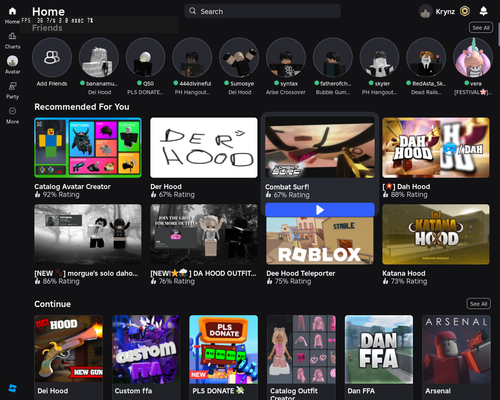The width and height of the screenshot is (500, 400).
Task: Click PLS DONATE status under QSO
Action: (145, 92)
